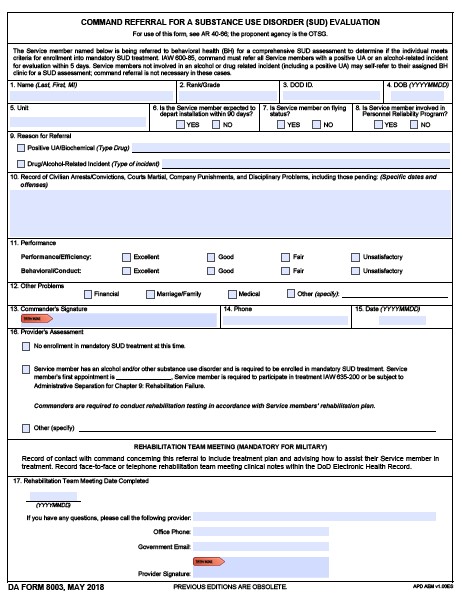Click the Office Phone field
462x604 pixels.
[x=261, y=532]
